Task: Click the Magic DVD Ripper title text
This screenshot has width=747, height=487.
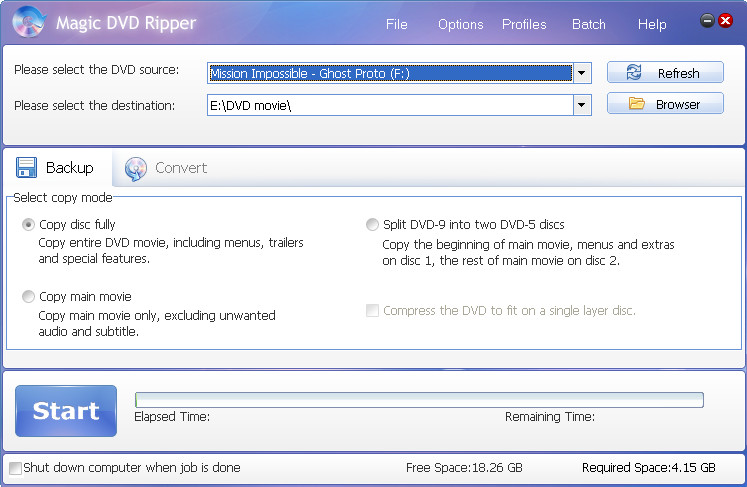Action: click(x=126, y=23)
